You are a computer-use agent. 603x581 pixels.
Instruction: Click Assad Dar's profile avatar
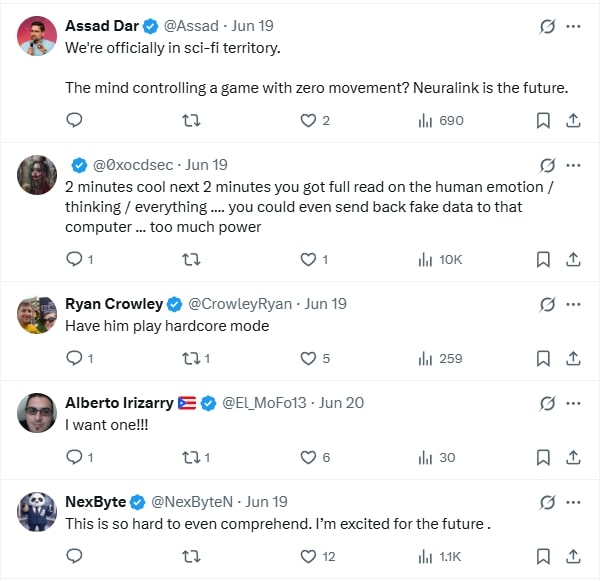[37, 36]
